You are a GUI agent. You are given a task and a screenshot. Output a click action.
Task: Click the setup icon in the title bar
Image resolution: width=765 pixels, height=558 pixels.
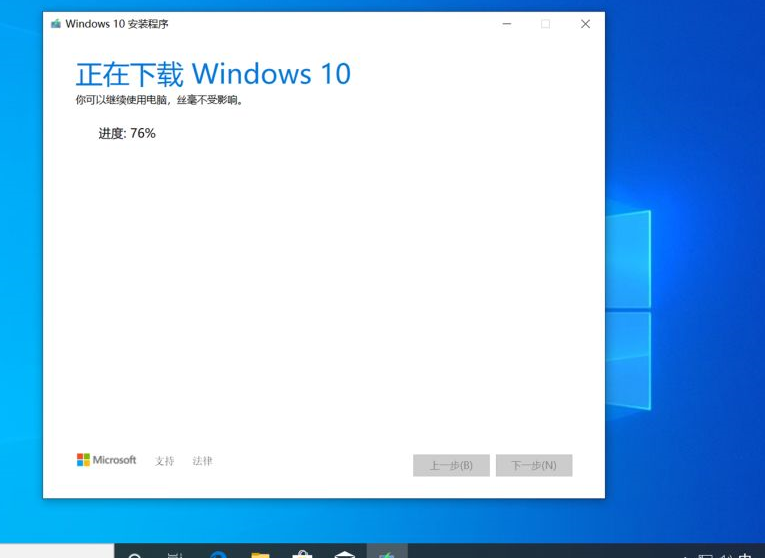56,24
